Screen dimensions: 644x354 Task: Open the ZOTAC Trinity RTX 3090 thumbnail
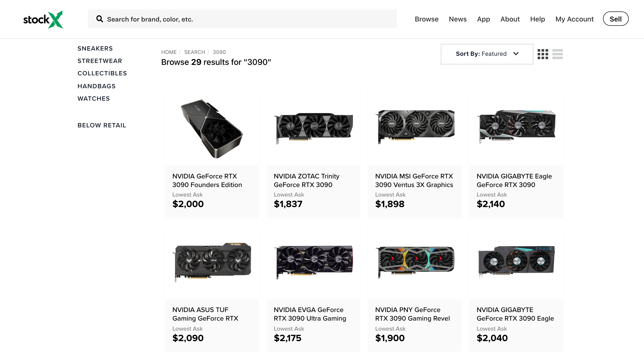[313, 129]
